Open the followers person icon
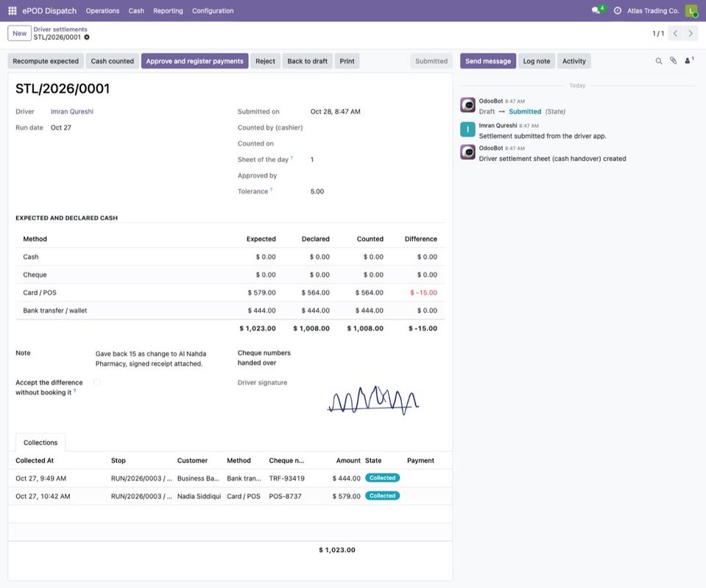The width and height of the screenshot is (706, 588). pyautogui.click(x=688, y=60)
